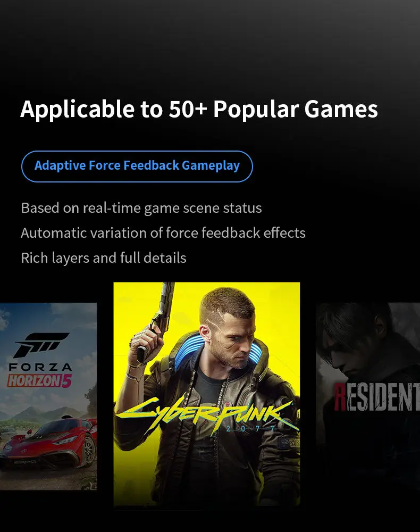Click the Adaptive Force Feedback Gameplay button

coord(137,166)
